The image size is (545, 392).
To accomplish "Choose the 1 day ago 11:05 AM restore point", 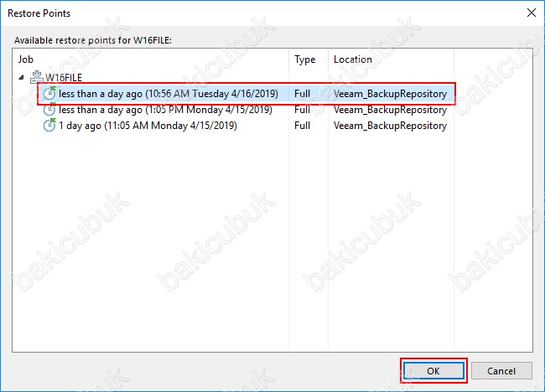I will (148, 126).
